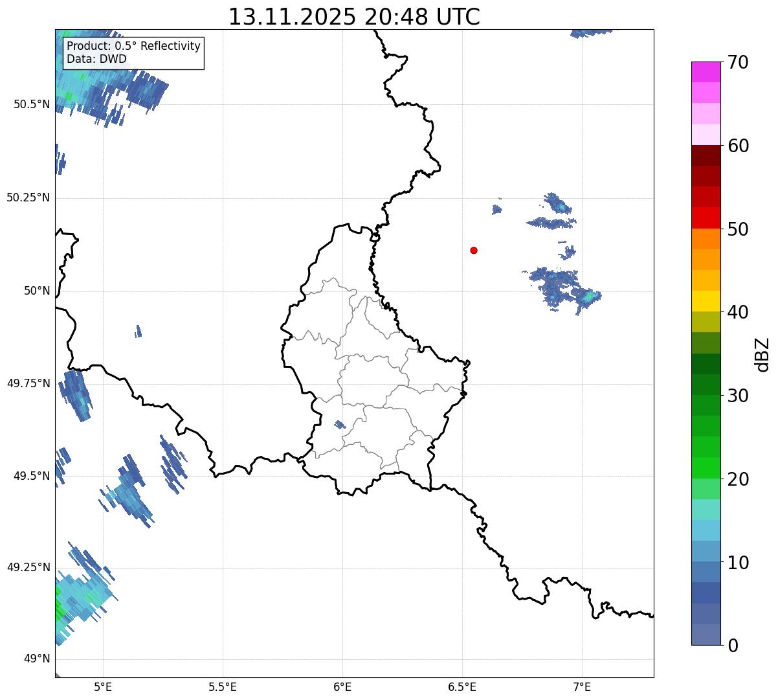The image size is (778, 700).
Task: Click the colorbar tick label "30"
Action: click(738, 396)
